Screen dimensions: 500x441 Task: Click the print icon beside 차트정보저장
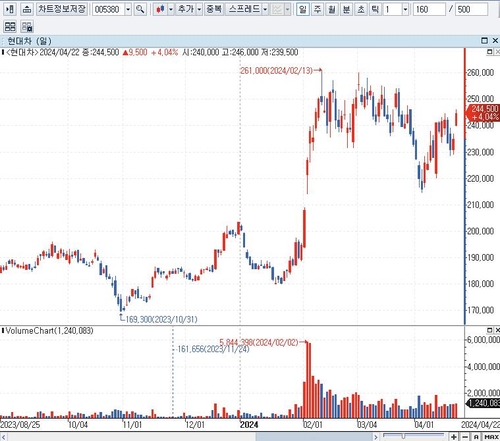[27, 9]
